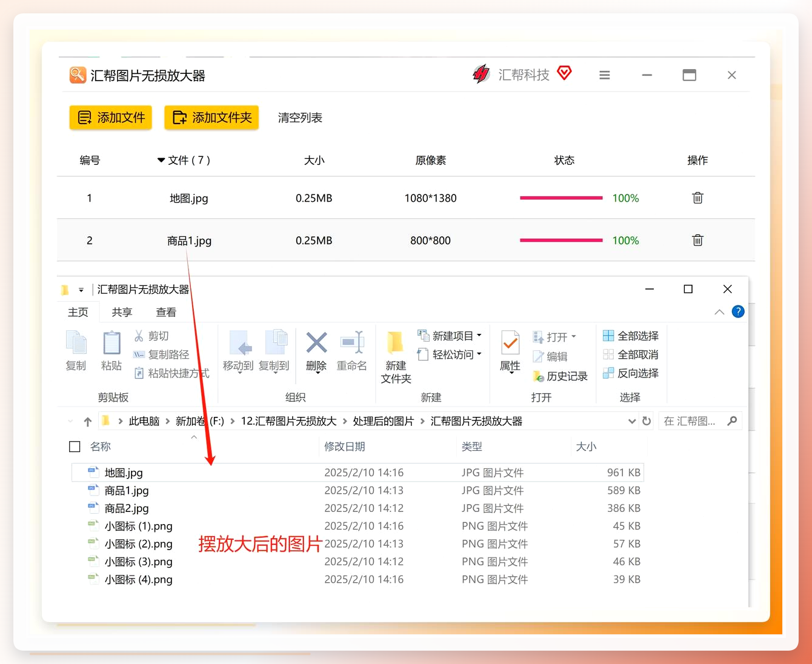Click 编辑 in the ribbon
Screen dimensions: 812x664
click(x=550, y=357)
